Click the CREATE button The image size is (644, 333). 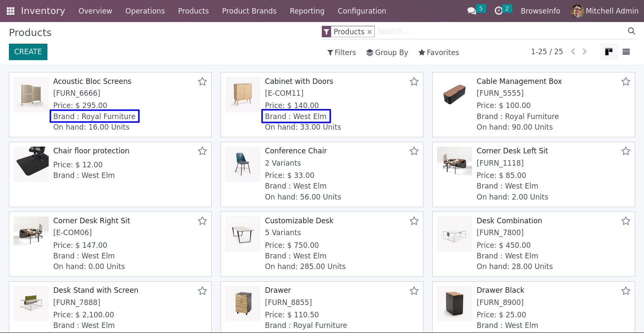pyautogui.click(x=28, y=52)
